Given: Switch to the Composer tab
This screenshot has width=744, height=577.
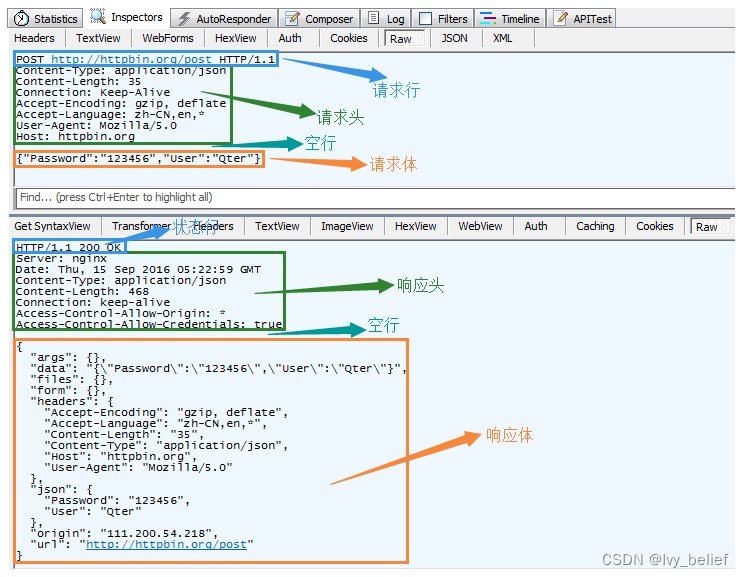Looking at the screenshot, I should tap(319, 19).
